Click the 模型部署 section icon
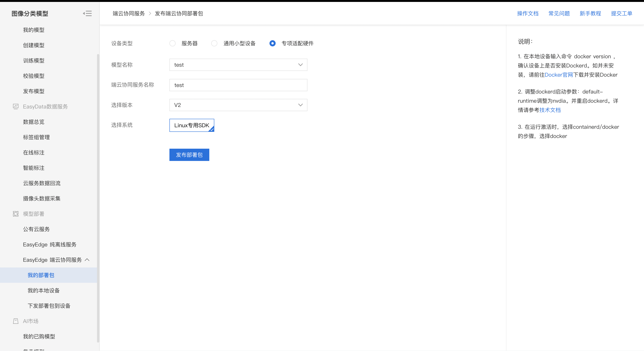Viewport: 644px width, 351px height. tap(16, 214)
